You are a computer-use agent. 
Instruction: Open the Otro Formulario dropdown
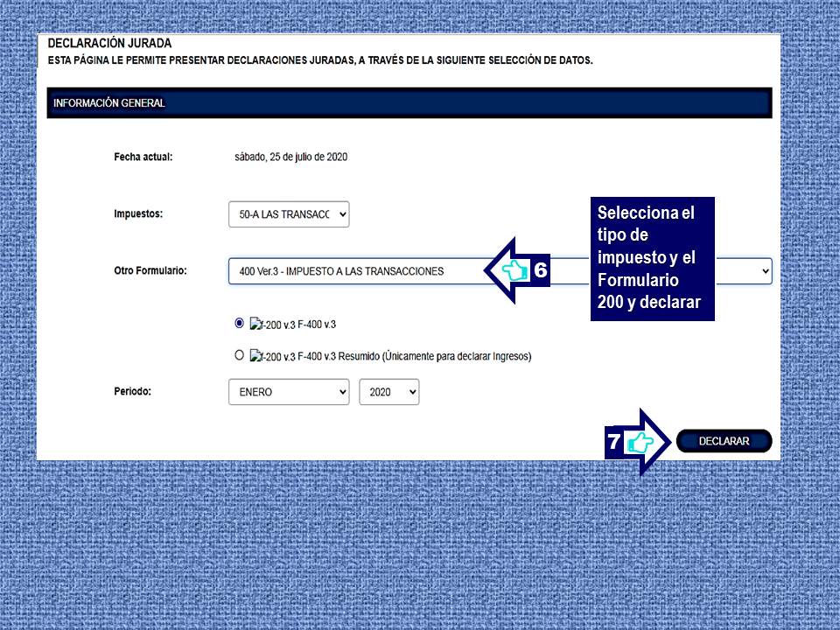click(500, 271)
